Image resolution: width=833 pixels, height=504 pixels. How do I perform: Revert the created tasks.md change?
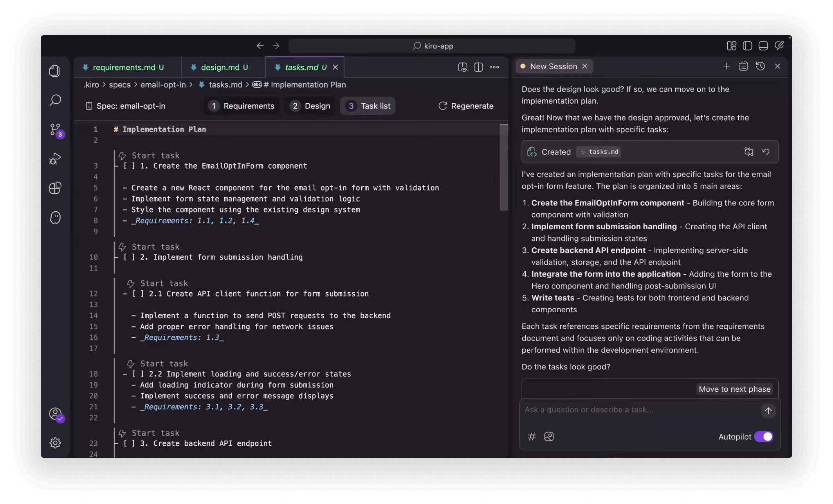click(x=766, y=152)
